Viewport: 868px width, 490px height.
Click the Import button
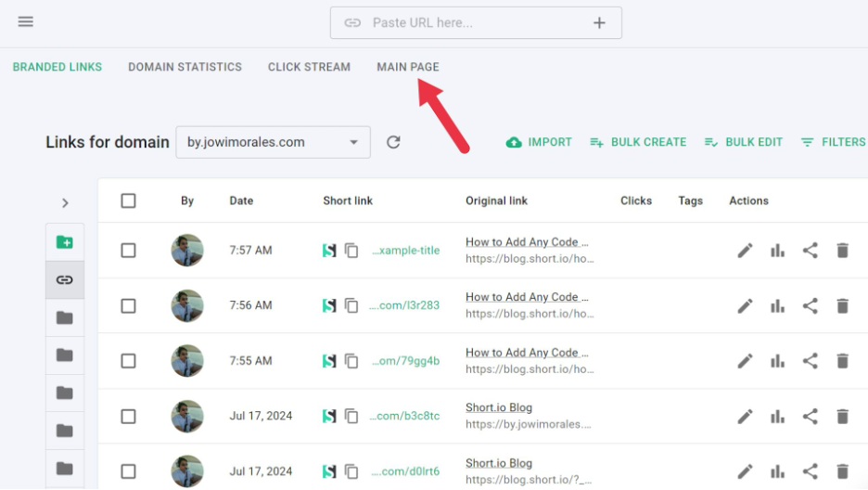(539, 142)
